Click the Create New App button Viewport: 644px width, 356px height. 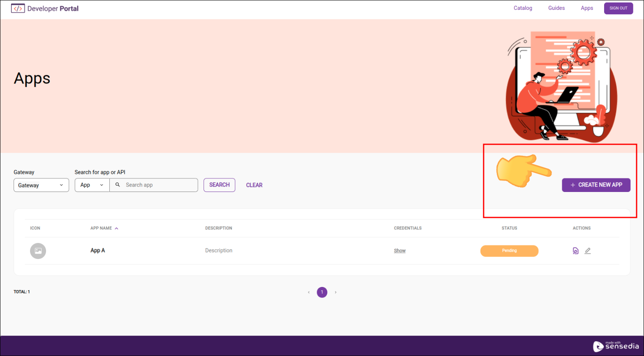[x=596, y=185]
